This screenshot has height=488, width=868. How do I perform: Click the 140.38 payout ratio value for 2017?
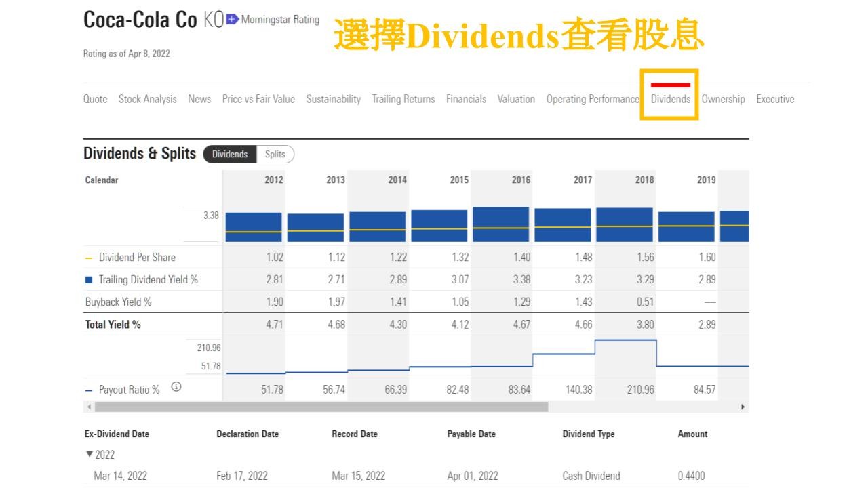(x=578, y=390)
